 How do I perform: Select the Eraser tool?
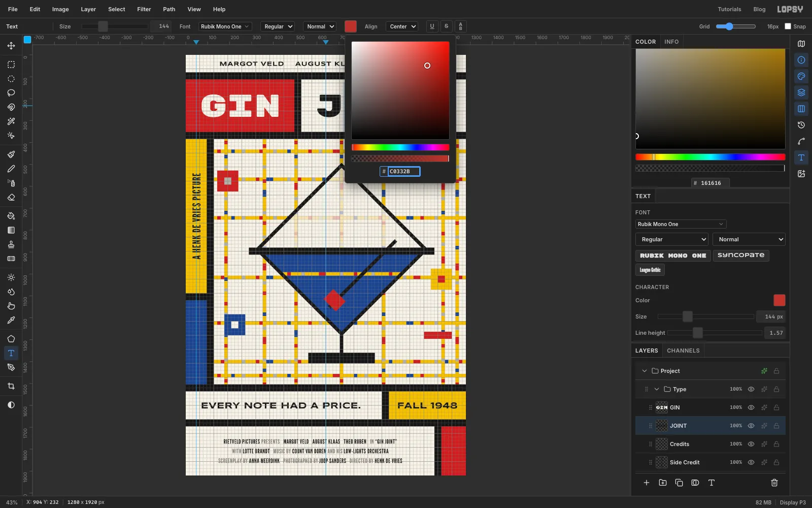[x=11, y=197]
